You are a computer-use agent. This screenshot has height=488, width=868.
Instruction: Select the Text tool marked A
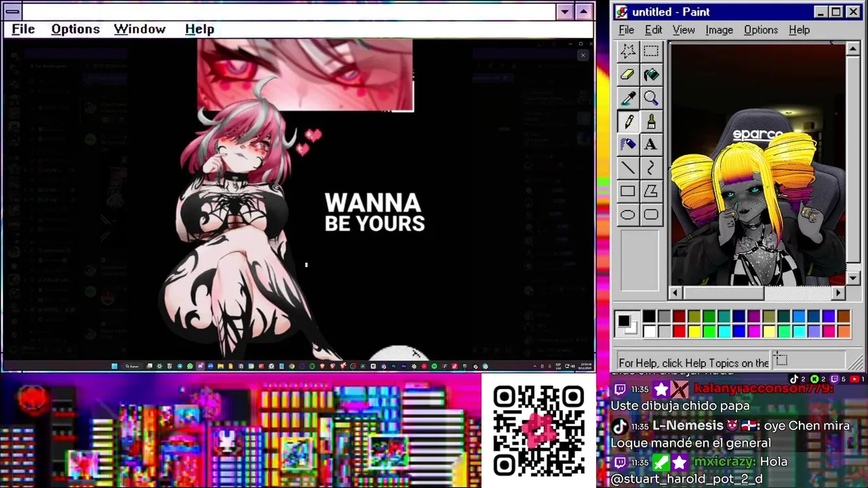point(651,145)
